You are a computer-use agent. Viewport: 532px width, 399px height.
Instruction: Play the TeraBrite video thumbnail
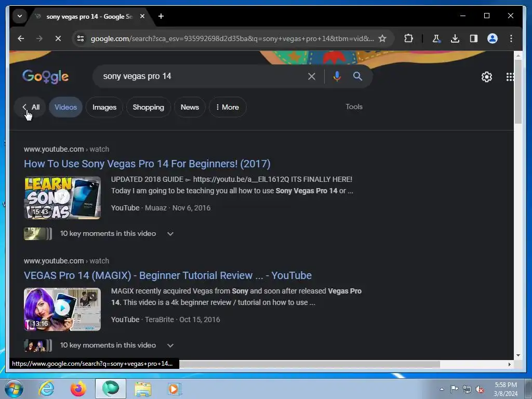tap(62, 310)
